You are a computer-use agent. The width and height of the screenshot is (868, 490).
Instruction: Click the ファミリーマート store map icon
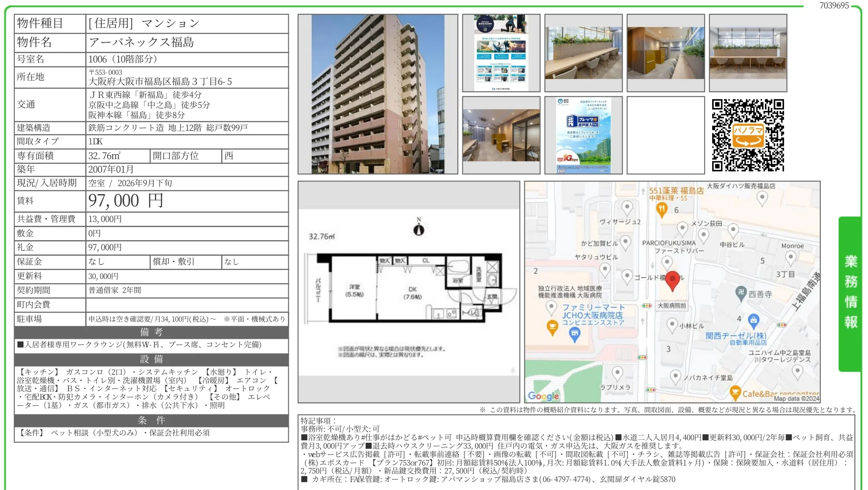[575, 335]
